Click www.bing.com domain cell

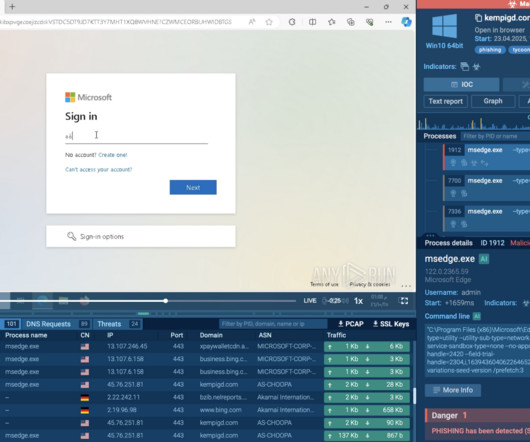tap(220, 410)
